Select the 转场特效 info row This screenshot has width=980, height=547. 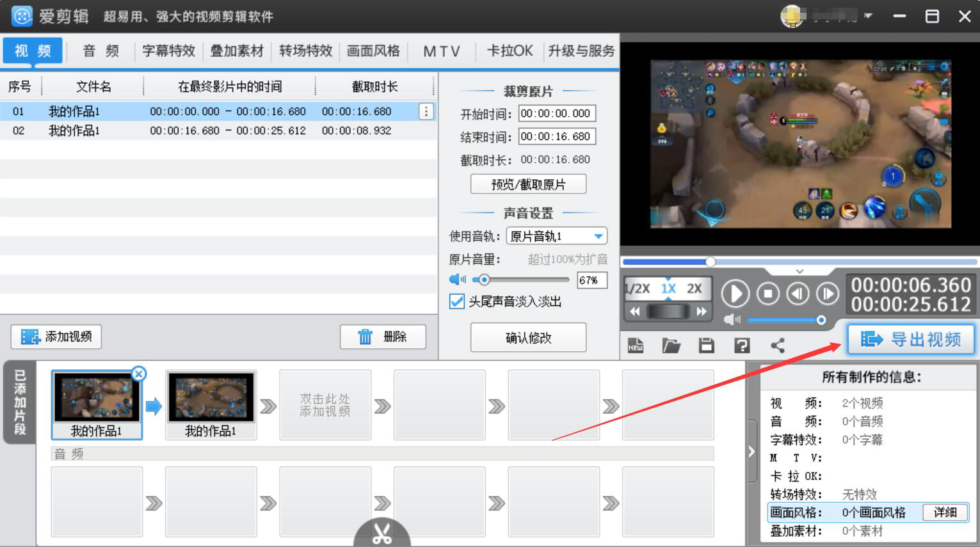point(868,494)
